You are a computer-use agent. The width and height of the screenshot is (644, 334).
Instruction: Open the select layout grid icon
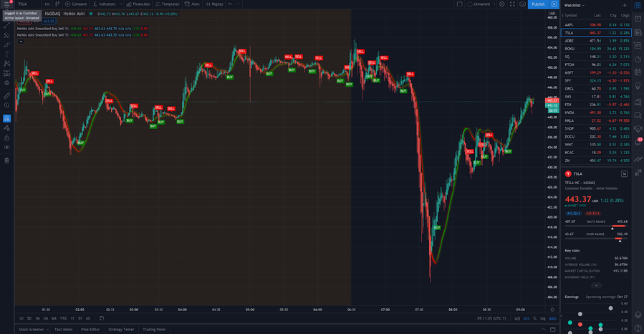click(x=460, y=4)
